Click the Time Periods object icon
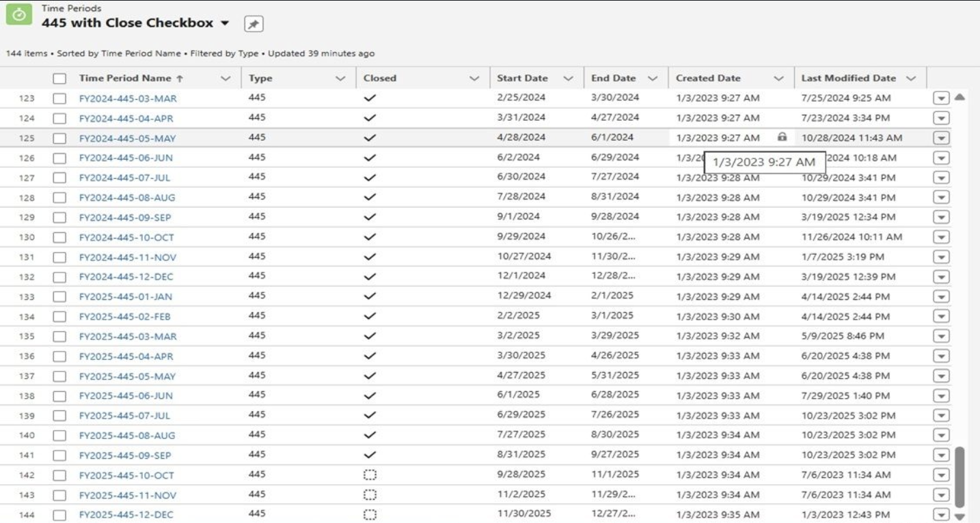This screenshot has height=523, width=980. (19, 14)
